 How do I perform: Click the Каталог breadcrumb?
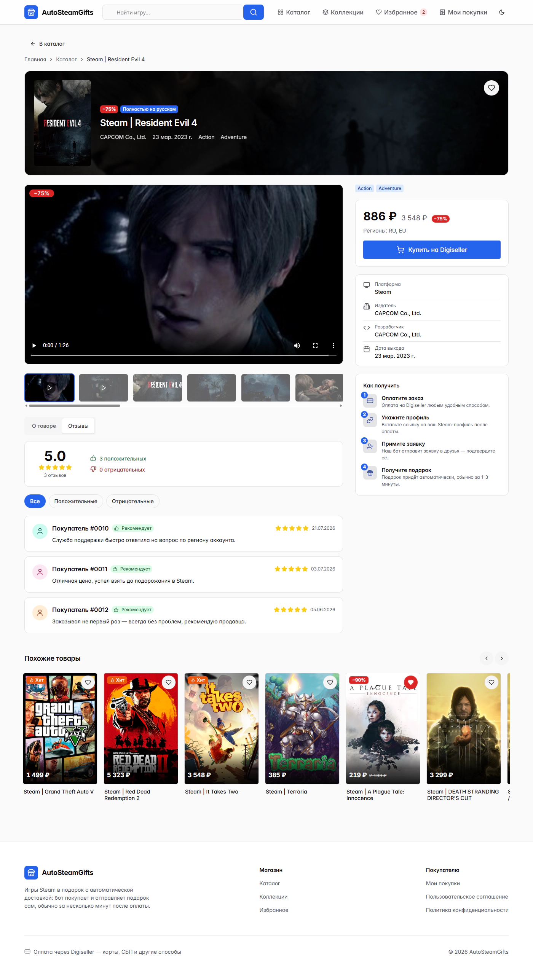pos(66,59)
